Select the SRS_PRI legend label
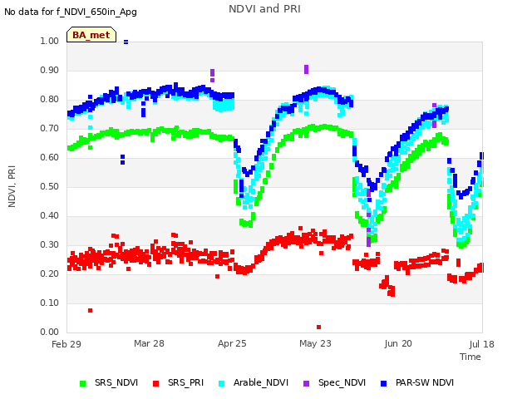This screenshot has height=399, width=532. pos(185,382)
